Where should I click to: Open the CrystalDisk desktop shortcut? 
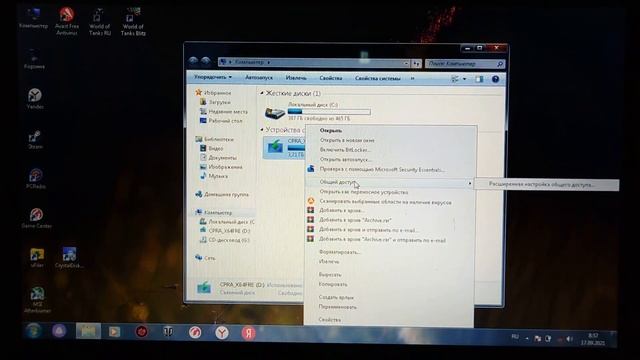point(69,258)
